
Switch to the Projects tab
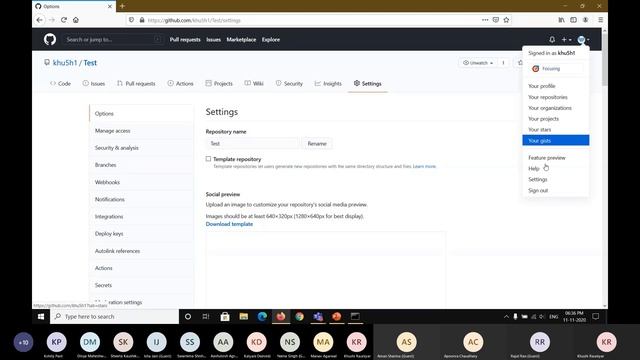[x=219, y=83]
